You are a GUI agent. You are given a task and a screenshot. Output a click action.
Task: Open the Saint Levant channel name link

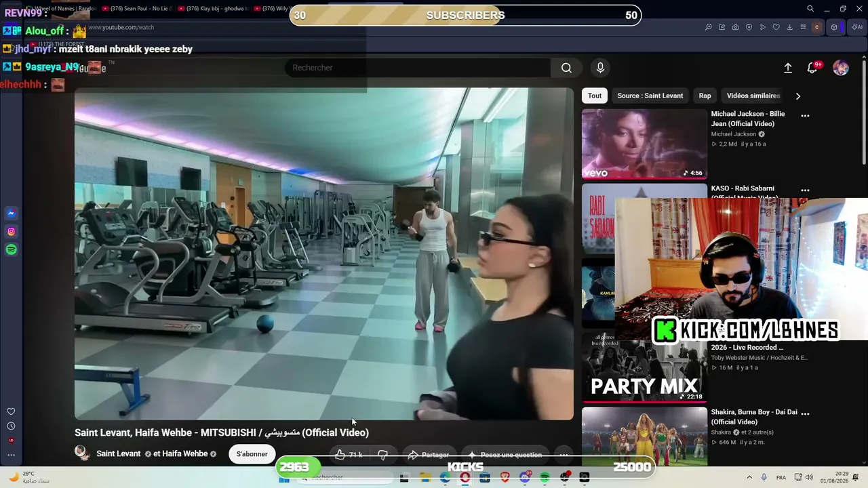click(x=119, y=454)
